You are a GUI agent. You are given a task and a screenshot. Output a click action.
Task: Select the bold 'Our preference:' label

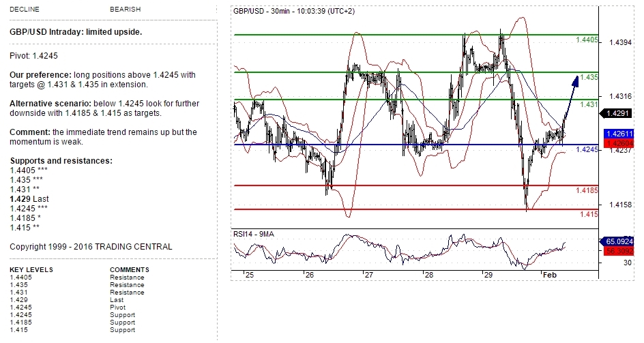click(x=40, y=75)
